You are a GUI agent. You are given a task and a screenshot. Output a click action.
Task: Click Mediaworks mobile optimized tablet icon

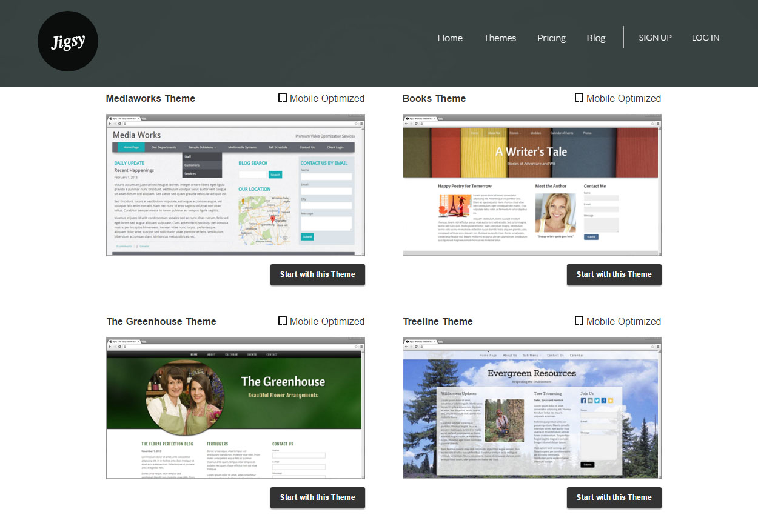click(x=282, y=98)
